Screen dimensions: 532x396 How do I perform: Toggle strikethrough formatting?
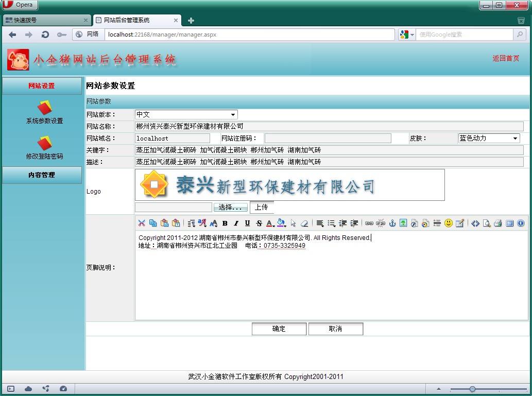point(259,223)
